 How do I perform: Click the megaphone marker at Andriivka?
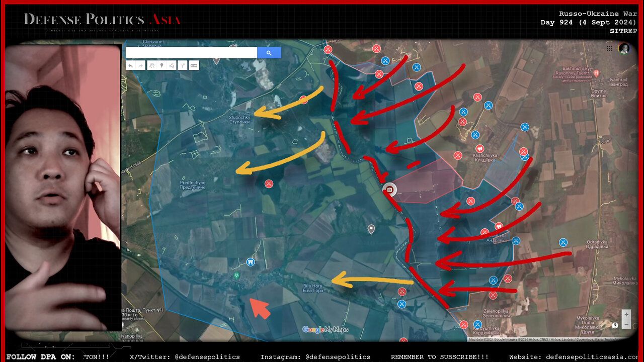[x=499, y=226]
